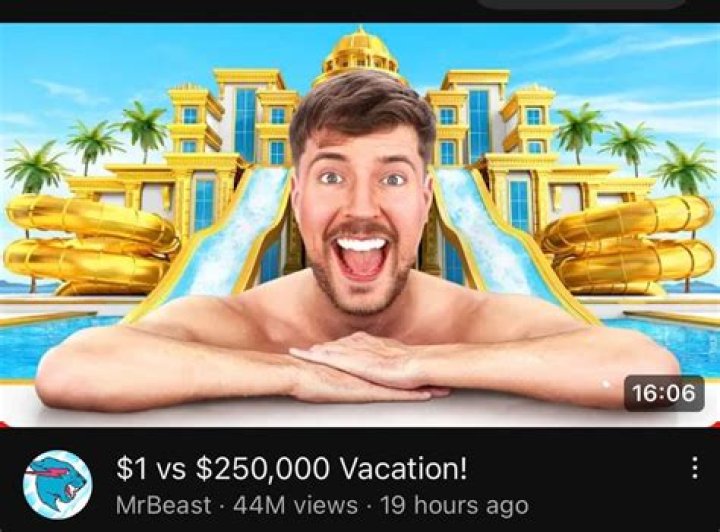Click the 44M views label

click(295, 505)
